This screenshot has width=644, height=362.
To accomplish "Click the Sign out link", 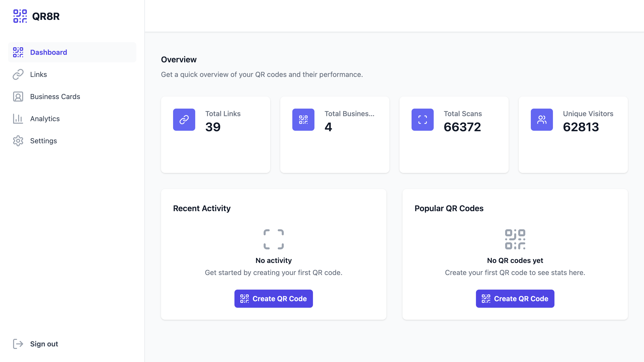I will click(x=44, y=344).
